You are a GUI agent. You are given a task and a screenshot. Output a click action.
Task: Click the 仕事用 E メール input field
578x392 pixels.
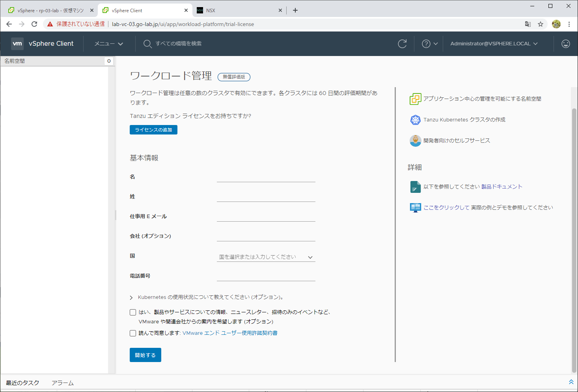(x=266, y=217)
